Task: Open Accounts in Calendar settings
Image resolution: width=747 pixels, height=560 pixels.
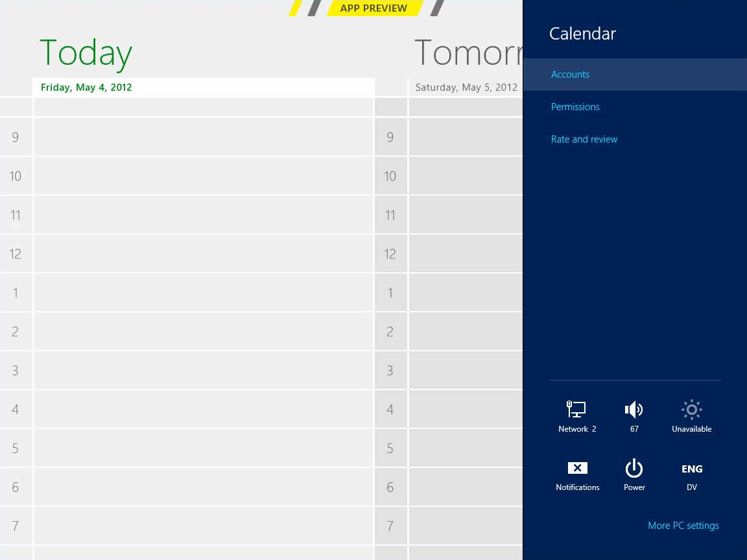Action: [570, 75]
